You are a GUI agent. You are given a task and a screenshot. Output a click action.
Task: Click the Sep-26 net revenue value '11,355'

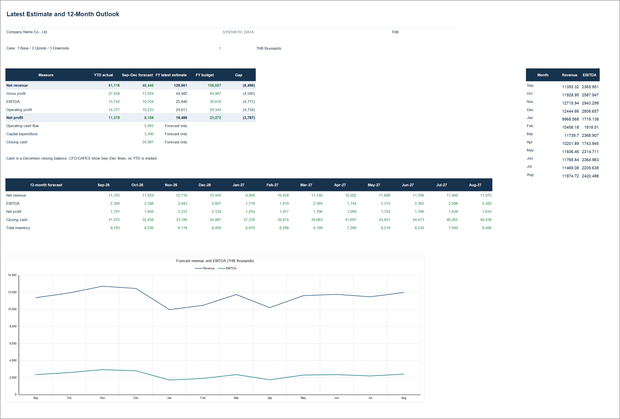(114, 195)
